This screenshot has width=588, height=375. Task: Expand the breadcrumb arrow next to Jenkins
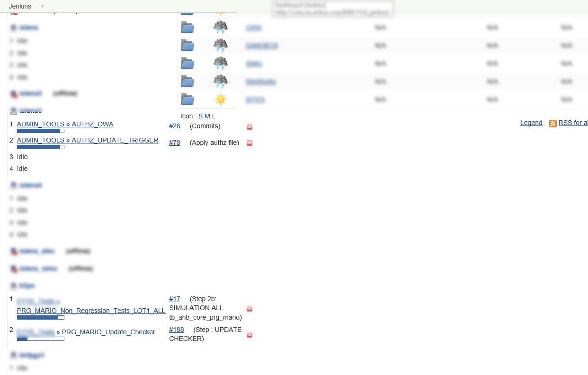click(x=42, y=6)
